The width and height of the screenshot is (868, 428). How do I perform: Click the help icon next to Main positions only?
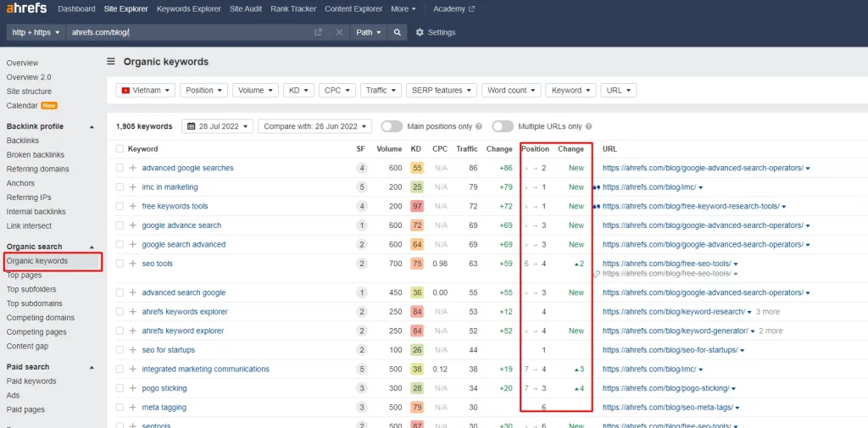click(479, 126)
